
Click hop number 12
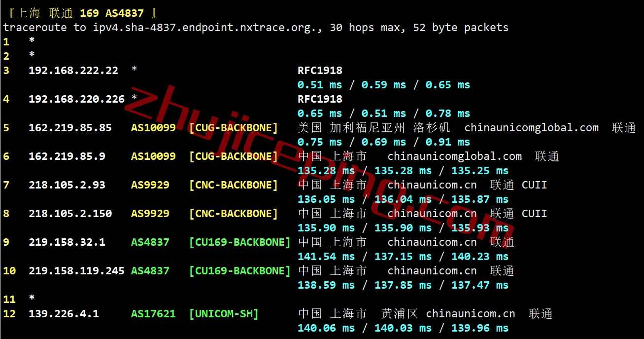pyautogui.click(x=9, y=314)
